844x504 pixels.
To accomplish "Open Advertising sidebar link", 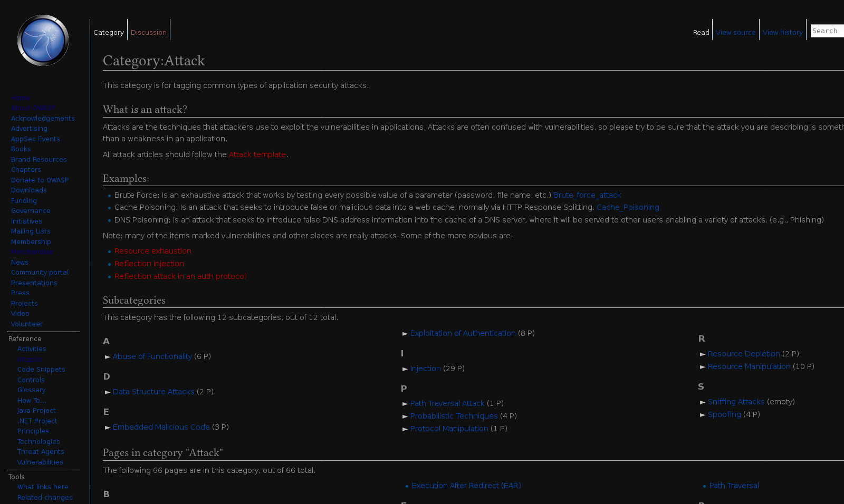I will pyautogui.click(x=29, y=129).
